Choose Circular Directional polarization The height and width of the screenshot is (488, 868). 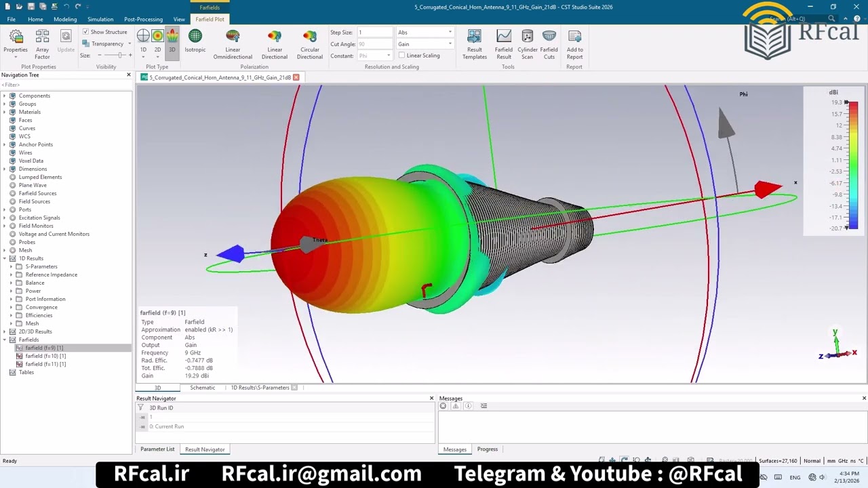coord(310,44)
